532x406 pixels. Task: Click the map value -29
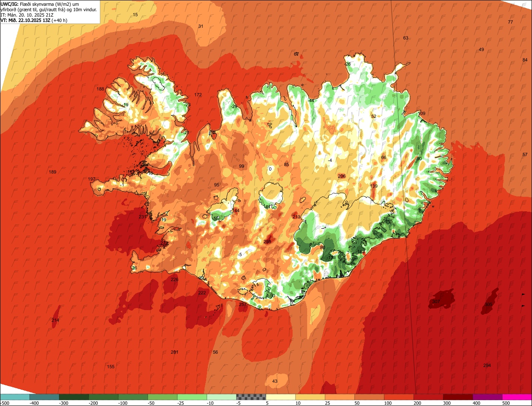tap(234, 106)
